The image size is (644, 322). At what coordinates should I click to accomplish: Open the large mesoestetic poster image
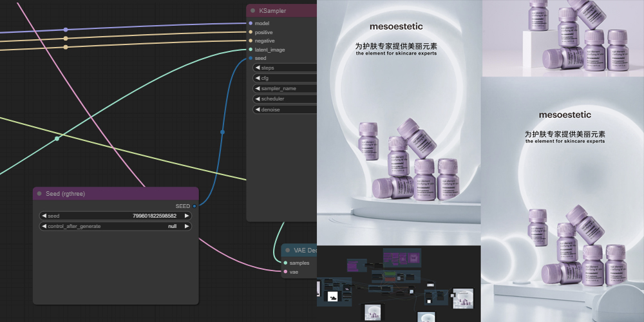(x=399, y=122)
